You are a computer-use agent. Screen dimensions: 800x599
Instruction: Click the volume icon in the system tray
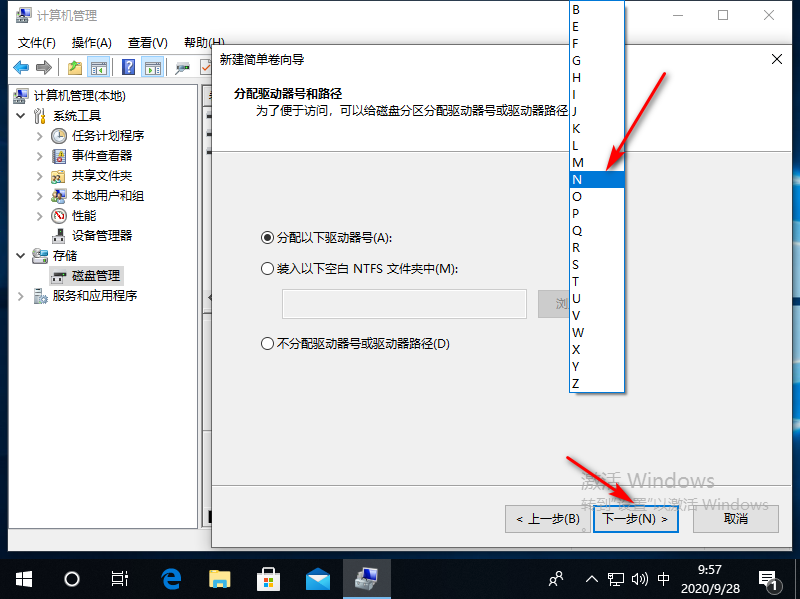click(638, 578)
